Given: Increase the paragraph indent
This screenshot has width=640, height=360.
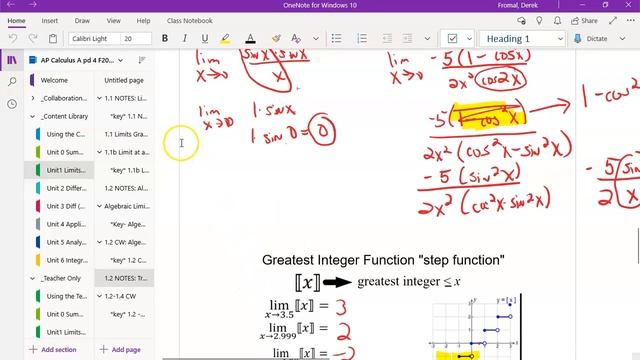Looking at the screenshot, I should click(x=407, y=39).
